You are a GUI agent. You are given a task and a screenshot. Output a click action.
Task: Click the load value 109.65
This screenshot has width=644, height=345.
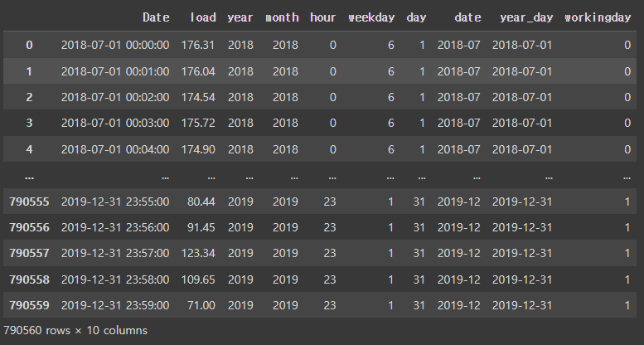pos(198,279)
